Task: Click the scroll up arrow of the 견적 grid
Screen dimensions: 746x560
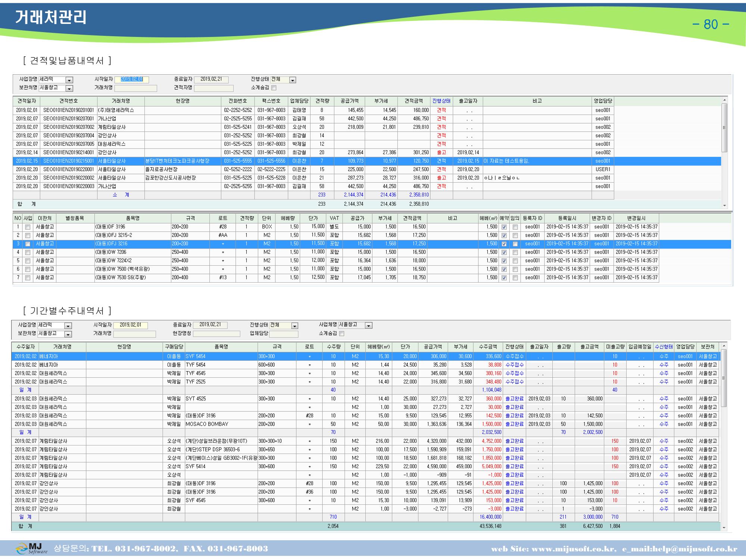Action: pos(725,100)
